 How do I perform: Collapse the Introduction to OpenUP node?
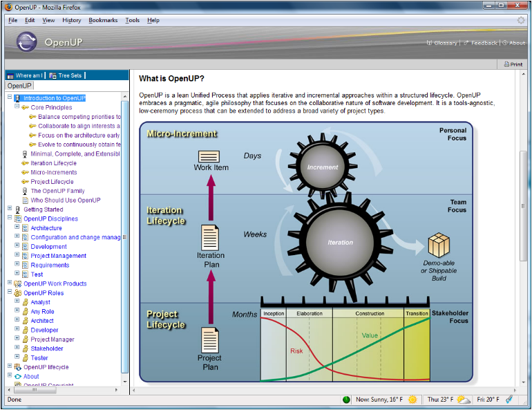point(10,97)
